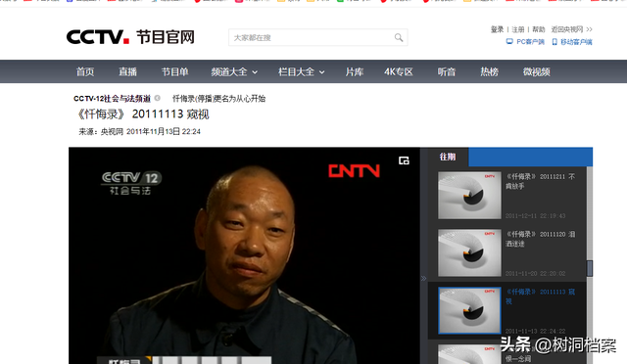Collapse the episode list with the chevron

click(x=424, y=278)
